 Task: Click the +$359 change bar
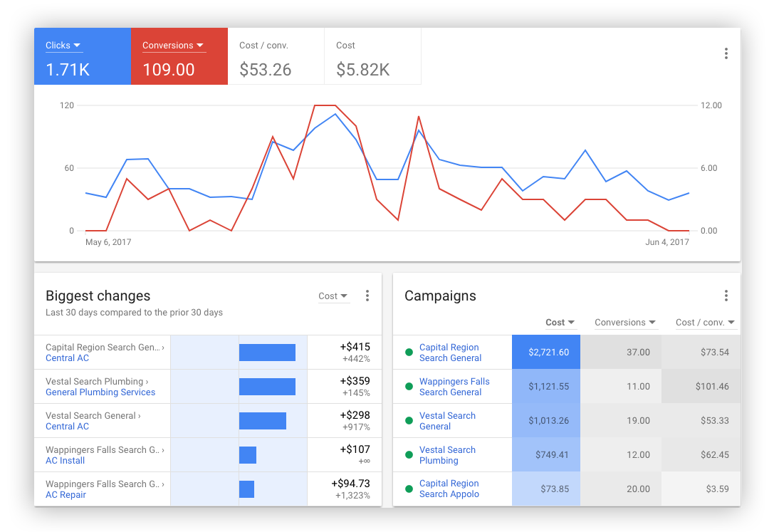point(267,387)
